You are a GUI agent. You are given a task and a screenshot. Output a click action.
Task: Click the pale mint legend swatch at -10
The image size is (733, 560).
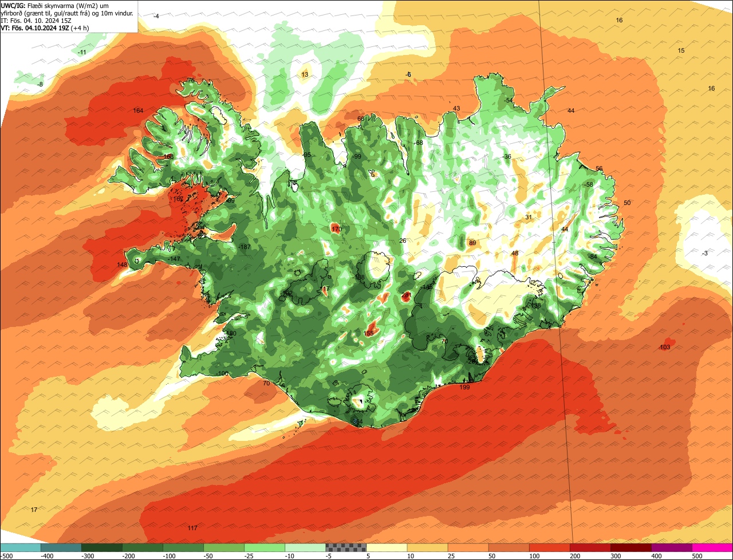(x=305, y=547)
